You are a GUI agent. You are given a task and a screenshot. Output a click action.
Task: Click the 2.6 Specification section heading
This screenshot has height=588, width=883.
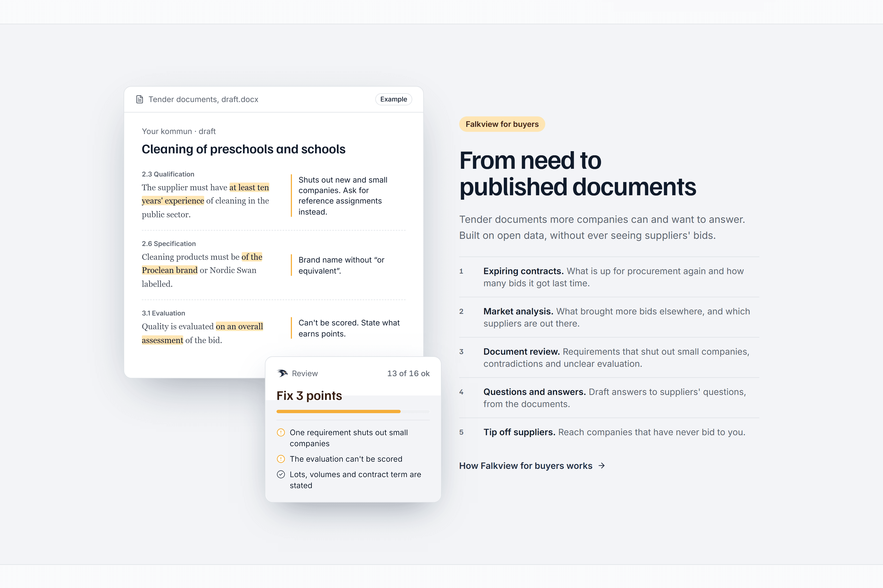(168, 243)
